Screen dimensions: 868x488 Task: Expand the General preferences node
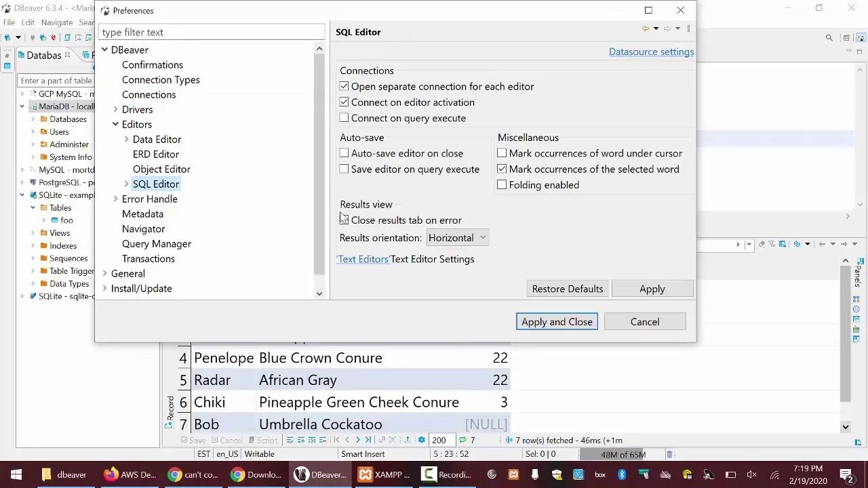point(104,273)
